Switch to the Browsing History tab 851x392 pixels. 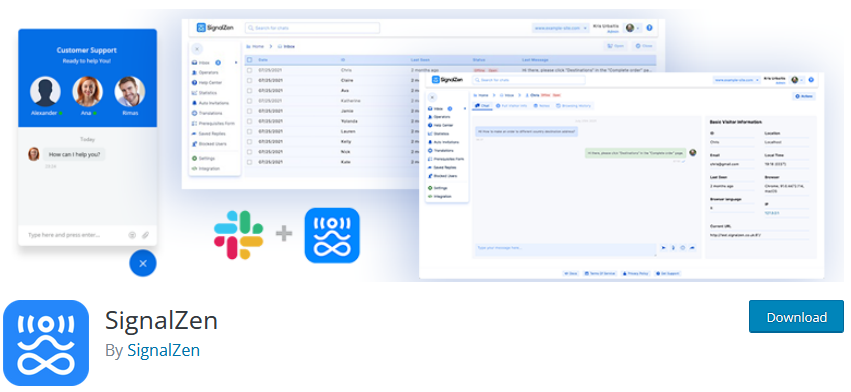(574, 106)
